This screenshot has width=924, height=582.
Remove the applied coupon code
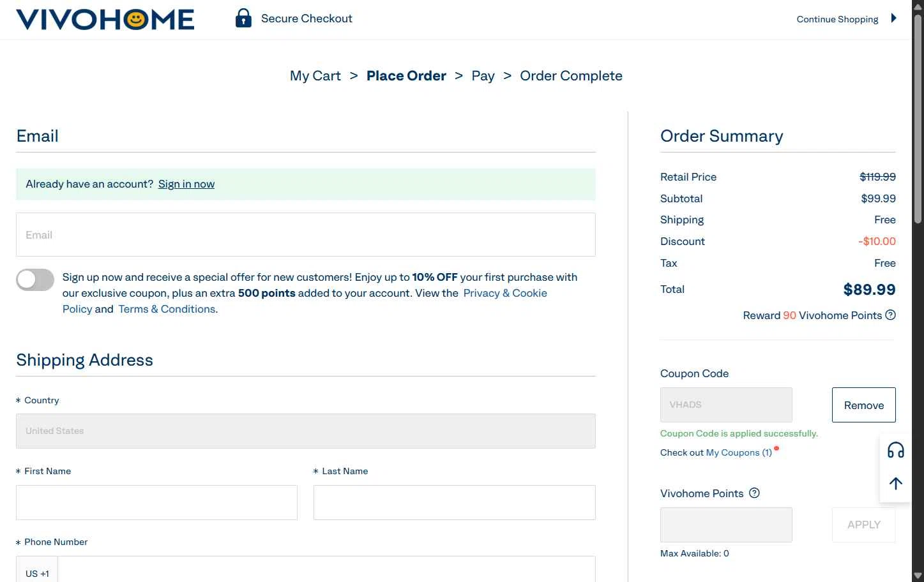tap(863, 405)
